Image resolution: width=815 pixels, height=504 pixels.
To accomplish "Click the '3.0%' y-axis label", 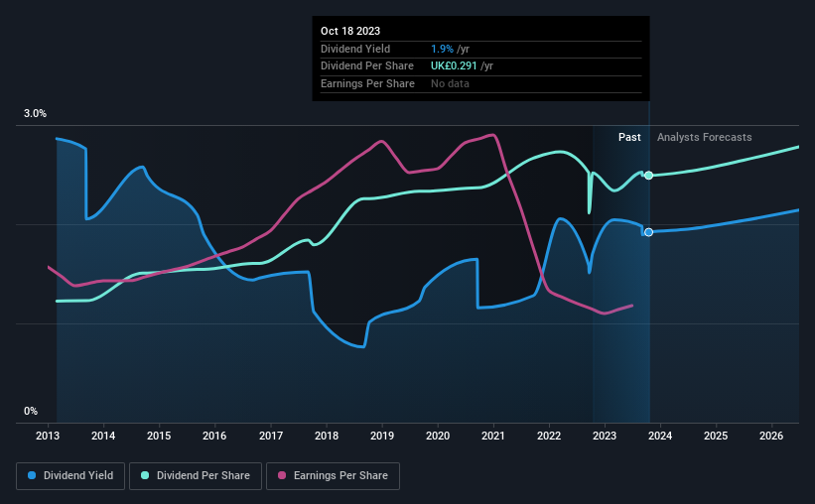I will point(35,114).
